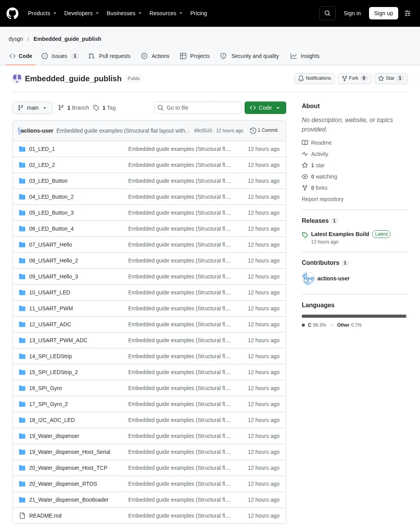Click the actions-user contributor avatar
The height and width of the screenshot is (525, 420).
pyautogui.click(x=308, y=278)
